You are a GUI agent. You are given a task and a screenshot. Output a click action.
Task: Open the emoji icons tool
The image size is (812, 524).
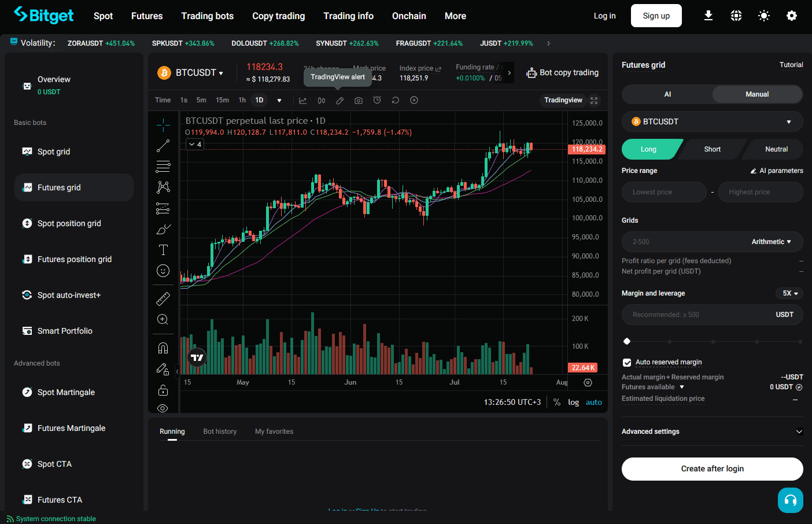click(x=163, y=271)
